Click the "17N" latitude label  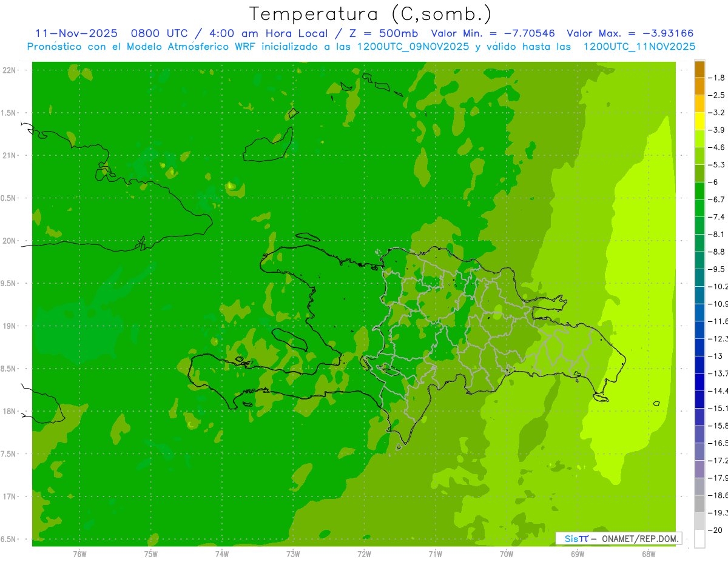tap(10, 497)
